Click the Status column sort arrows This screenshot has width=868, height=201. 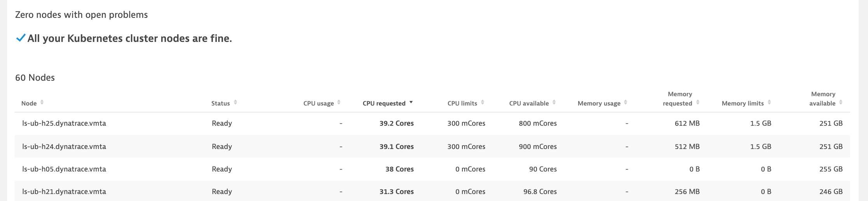[x=235, y=102]
